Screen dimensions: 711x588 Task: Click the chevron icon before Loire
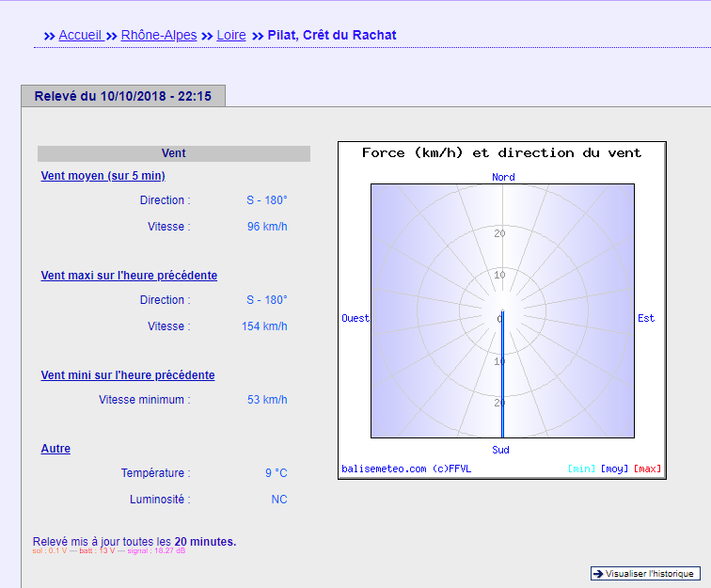click(207, 36)
